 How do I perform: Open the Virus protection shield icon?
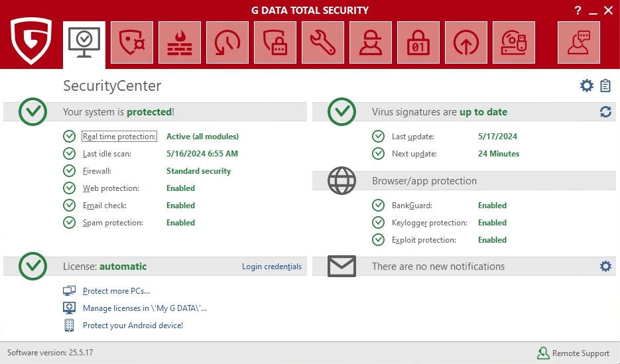pyautogui.click(x=132, y=42)
